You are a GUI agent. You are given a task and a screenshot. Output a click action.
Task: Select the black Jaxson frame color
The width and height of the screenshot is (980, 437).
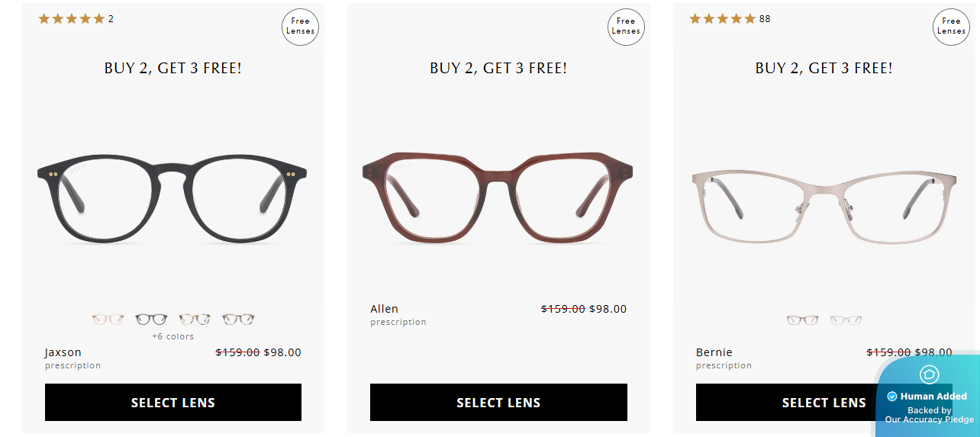[x=151, y=320]
